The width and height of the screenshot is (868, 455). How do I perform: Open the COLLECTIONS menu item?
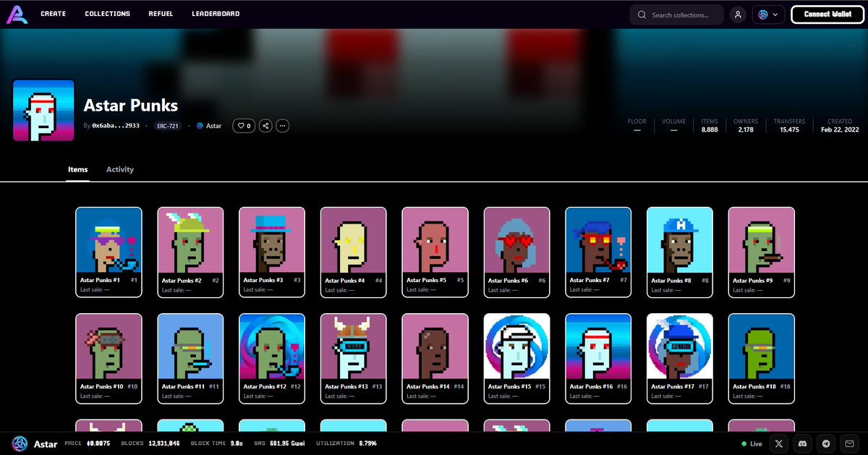[x=107, y=14]
